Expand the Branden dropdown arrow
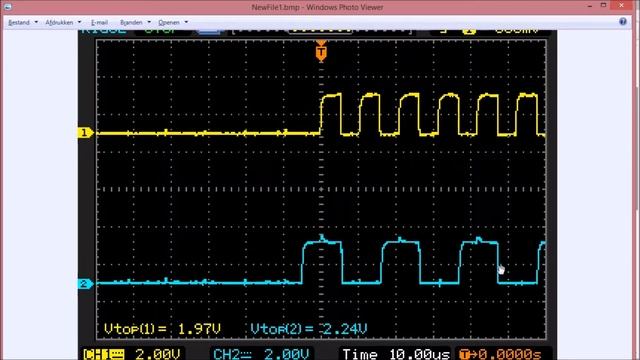640x360 pixels. pyautogui.click(x=149, y=22)
